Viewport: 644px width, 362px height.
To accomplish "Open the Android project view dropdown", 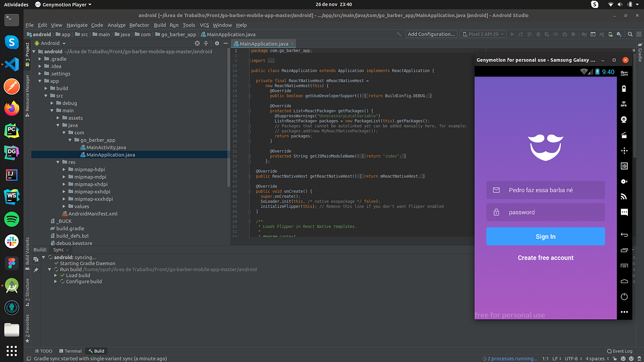I will click(x=49, y=43).
